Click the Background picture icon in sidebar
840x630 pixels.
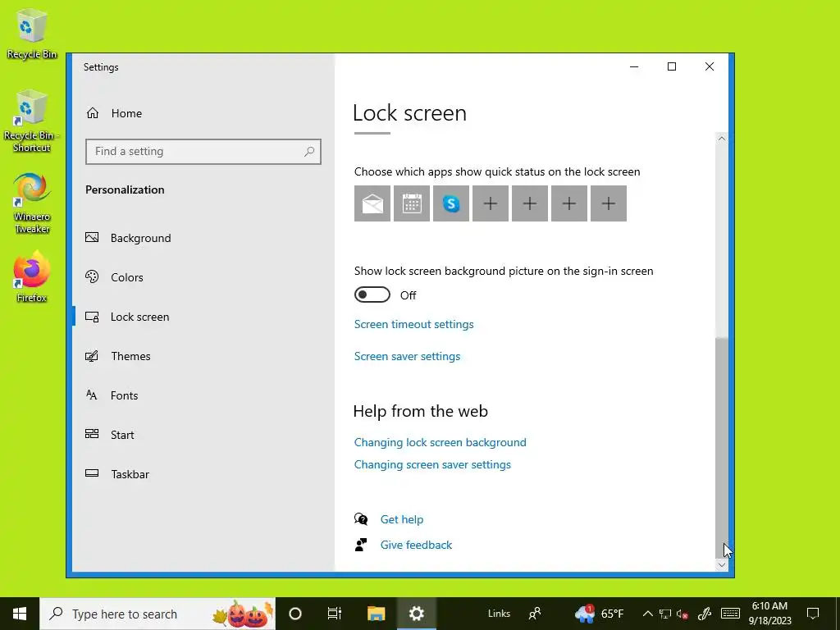pos(92,237)
